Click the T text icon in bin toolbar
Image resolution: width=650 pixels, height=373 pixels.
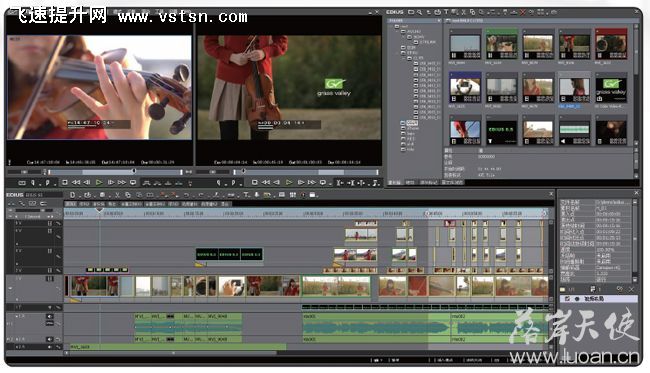pyautogui.click(x=446, y=12)
